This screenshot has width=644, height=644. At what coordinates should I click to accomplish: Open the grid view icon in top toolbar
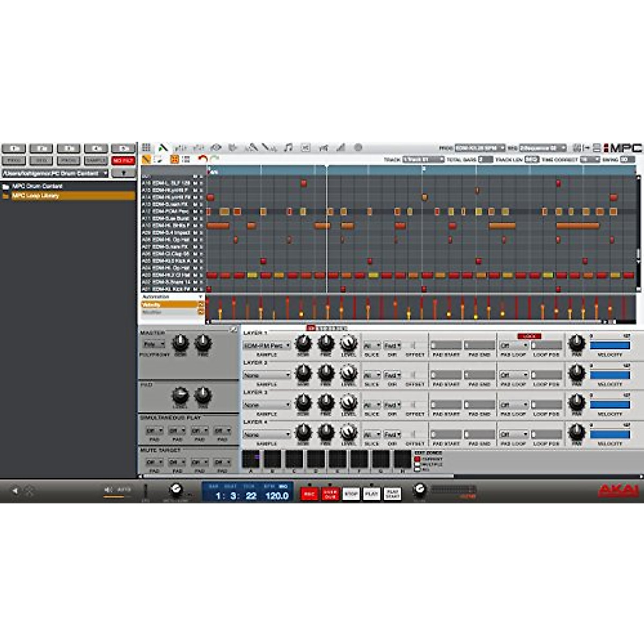point(146,148)
